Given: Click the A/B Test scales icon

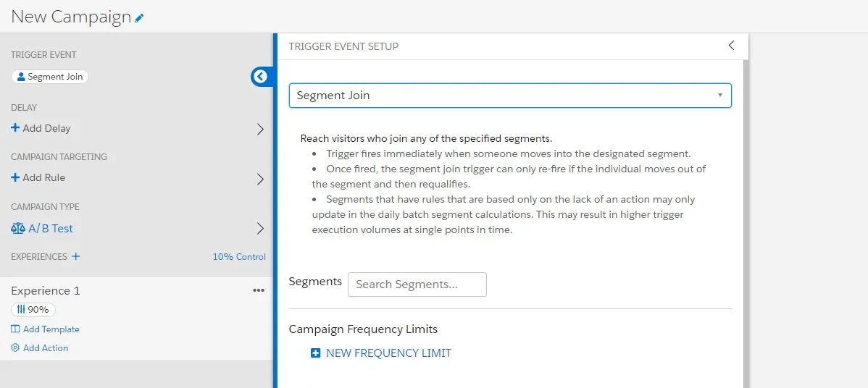Looking at the screenshot, I should 17,229.
